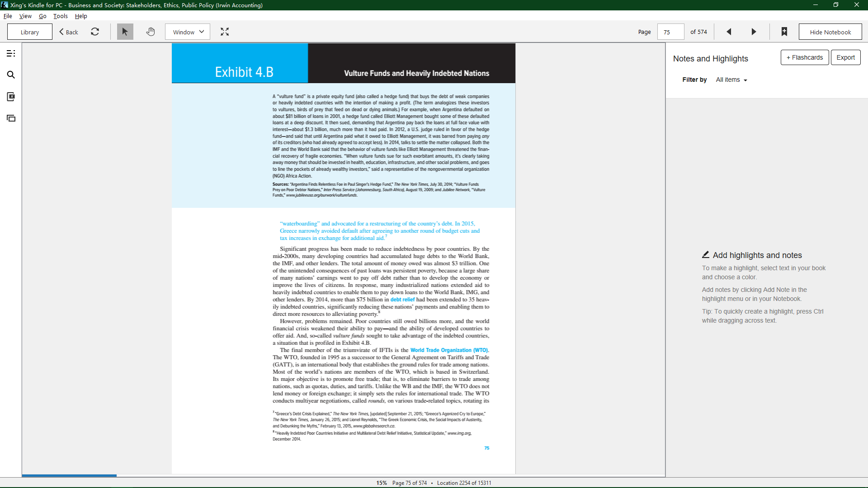This screenshot has width=868, height=488.
Task: Open the Help menu
Action: tap(81, 16)
